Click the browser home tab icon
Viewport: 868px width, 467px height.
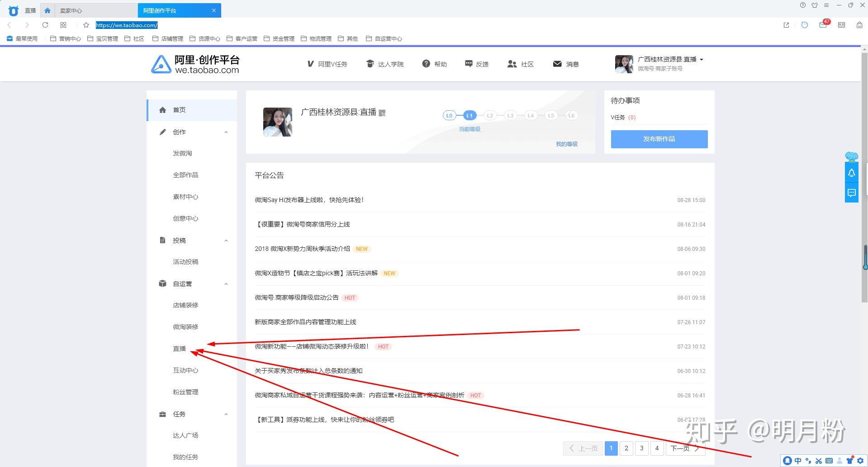click(47, 10)
